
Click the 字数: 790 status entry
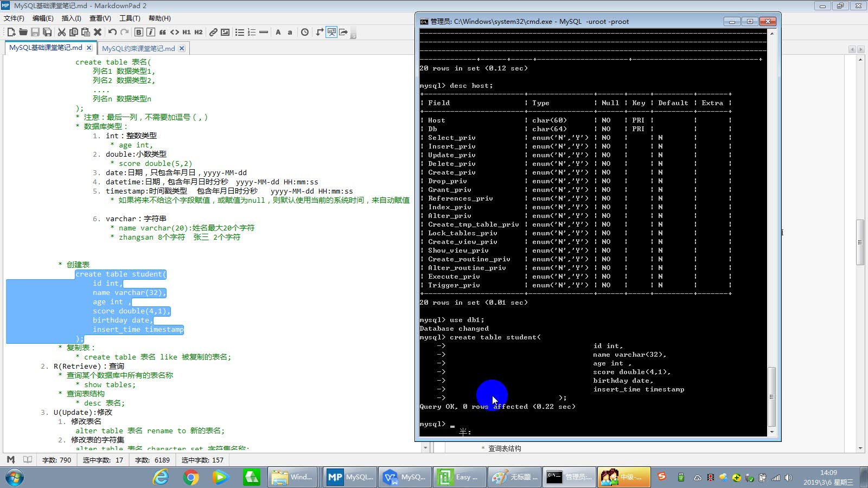tap(57, 460)
